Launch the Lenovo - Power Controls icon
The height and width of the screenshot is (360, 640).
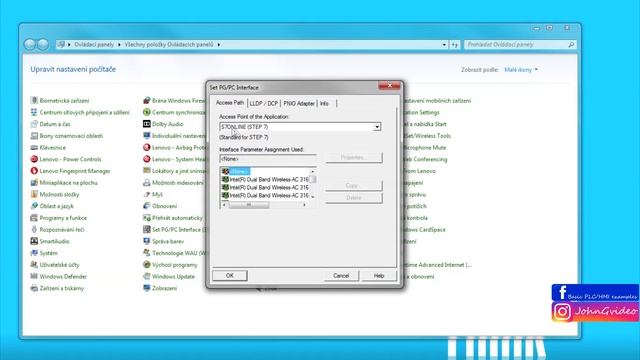(34, 159)
